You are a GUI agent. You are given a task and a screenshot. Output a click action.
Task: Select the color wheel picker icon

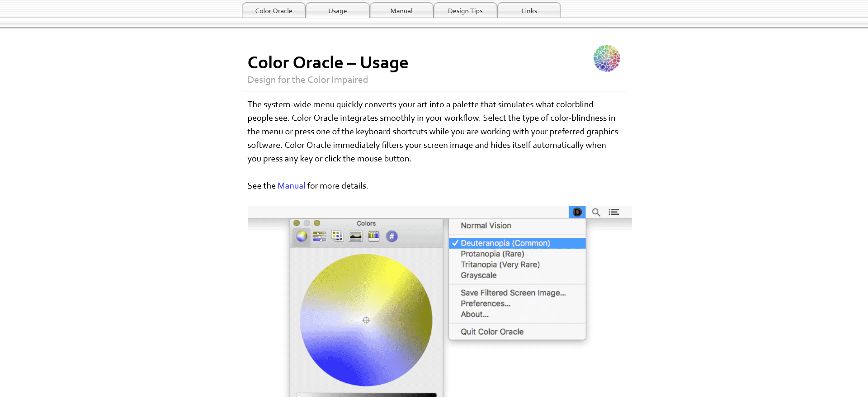click(x=302, y=236)
